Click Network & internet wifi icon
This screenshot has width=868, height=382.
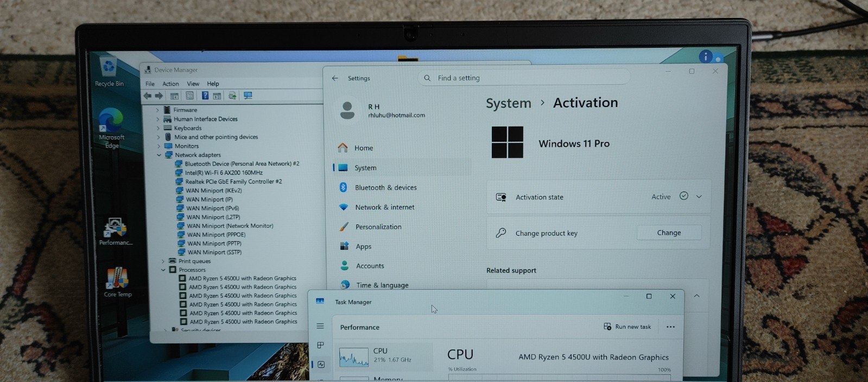point(343,207)
